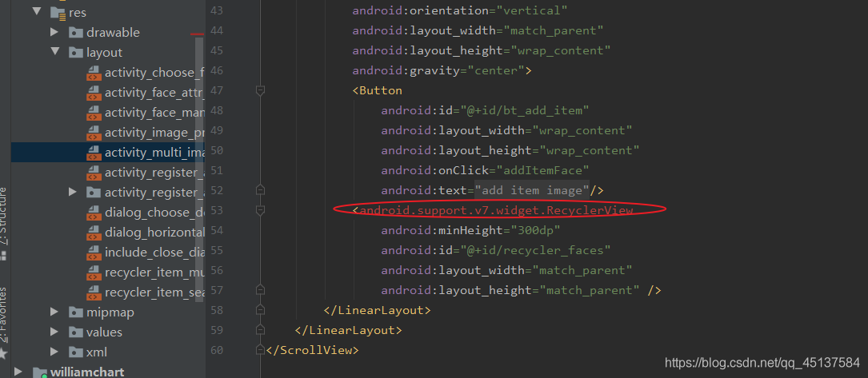Click fold end marker at line 59
Viewport: 868px width, 378px height.
click(260, 330)
